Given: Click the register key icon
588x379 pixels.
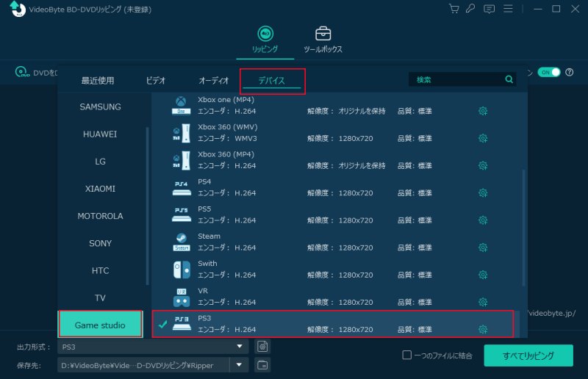Looking at the screenshot, I should [x=470, y=9].
